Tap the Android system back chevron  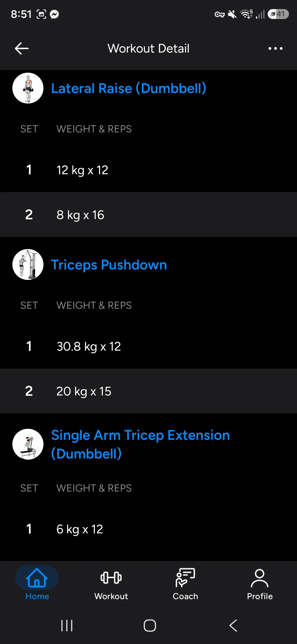233,626
